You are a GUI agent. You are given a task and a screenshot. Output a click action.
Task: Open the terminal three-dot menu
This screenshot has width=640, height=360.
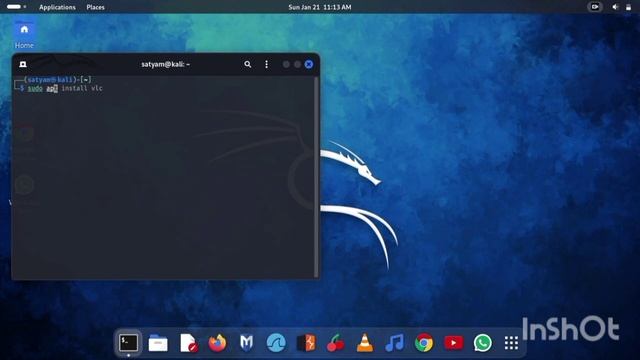[267, 64]
